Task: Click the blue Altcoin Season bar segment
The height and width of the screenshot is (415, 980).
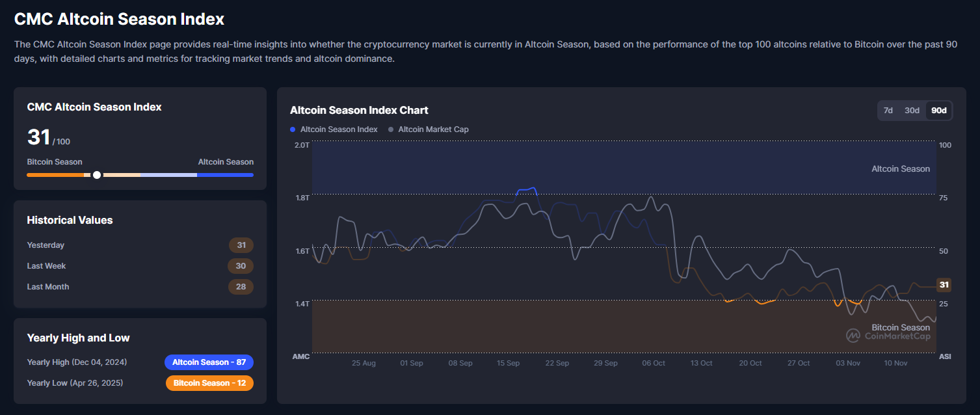Action: (225, 175)
